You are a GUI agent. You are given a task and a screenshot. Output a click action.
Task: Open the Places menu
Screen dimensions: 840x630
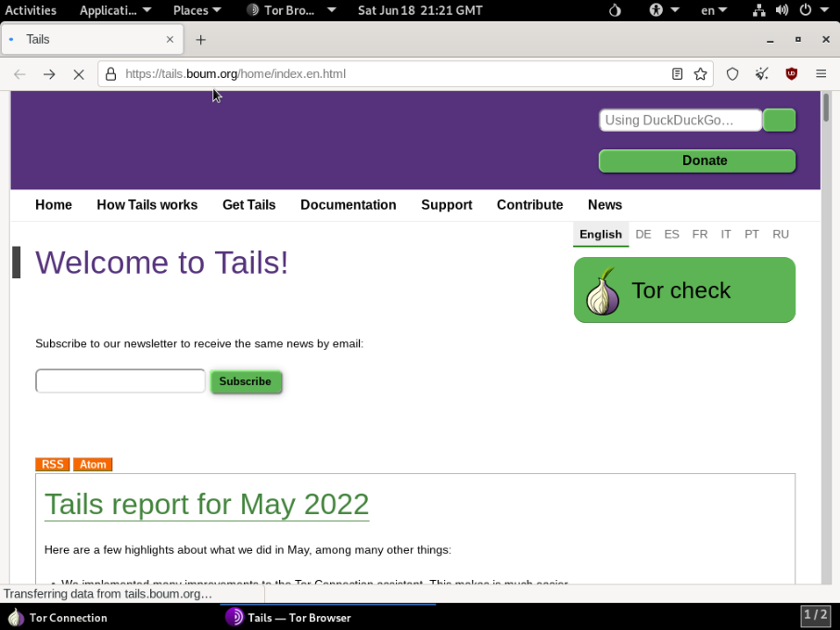(197, 10)
